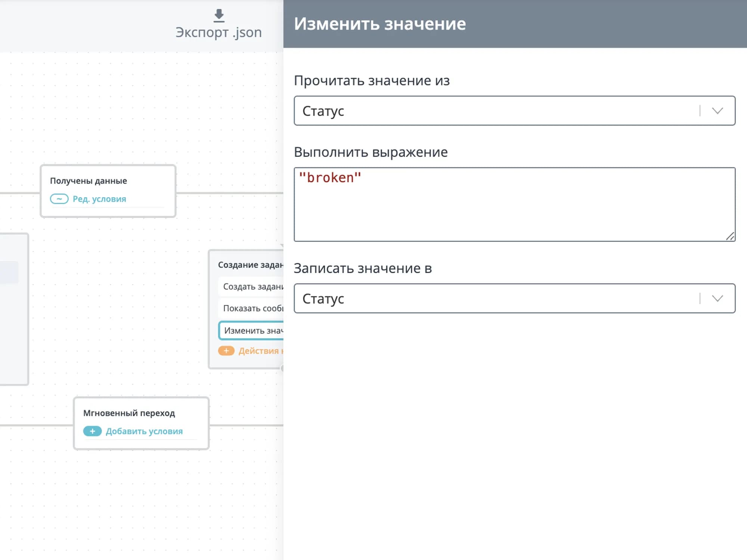747x560 pixels.
Task: Open the 'Записать значение в' chevron arrow
Action: pos(717,298)
